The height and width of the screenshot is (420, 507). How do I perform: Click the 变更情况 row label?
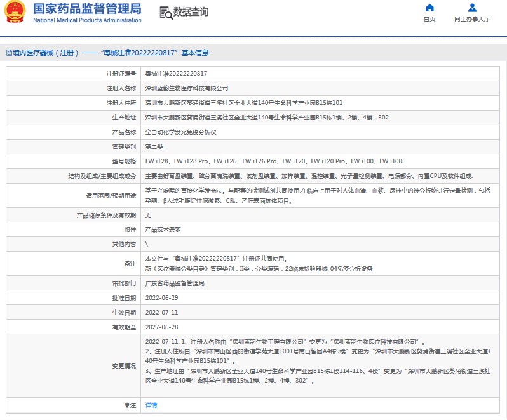124,366
